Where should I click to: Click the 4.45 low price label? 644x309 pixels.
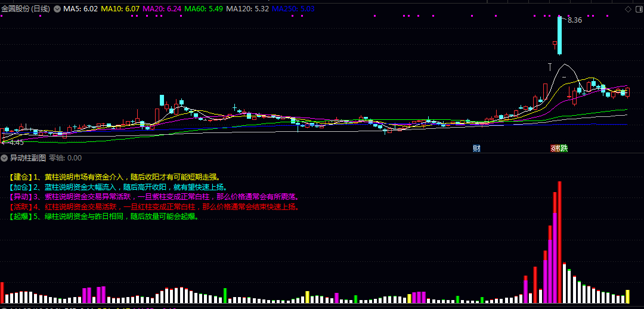[x=17, y=143]
